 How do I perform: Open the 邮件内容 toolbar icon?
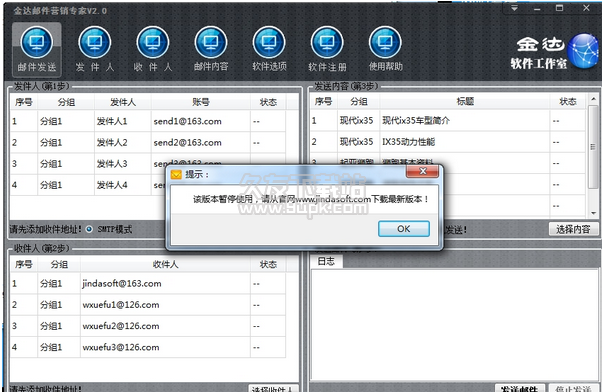pos(211,48)
